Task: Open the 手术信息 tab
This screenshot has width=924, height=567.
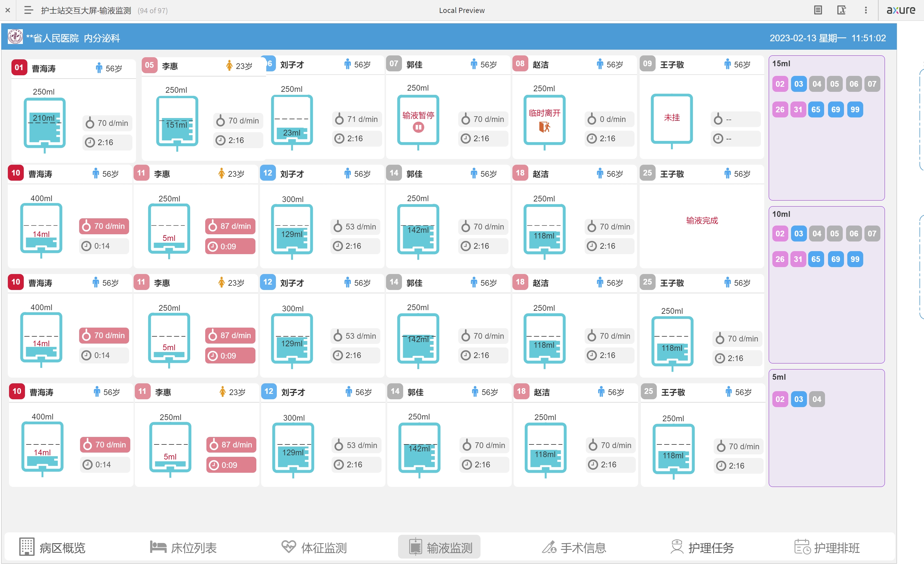Action: click(574, 547)
